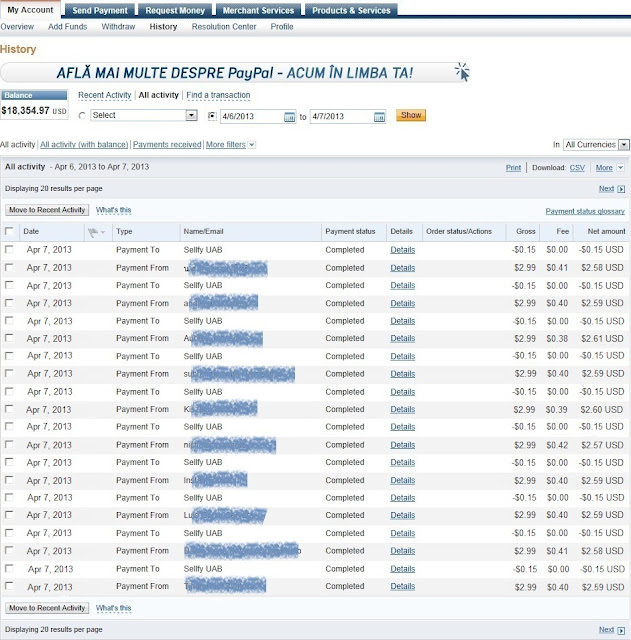This screenshot has height=640, width=631.
Task: Select the History submenu item
Action: (163, 27)
